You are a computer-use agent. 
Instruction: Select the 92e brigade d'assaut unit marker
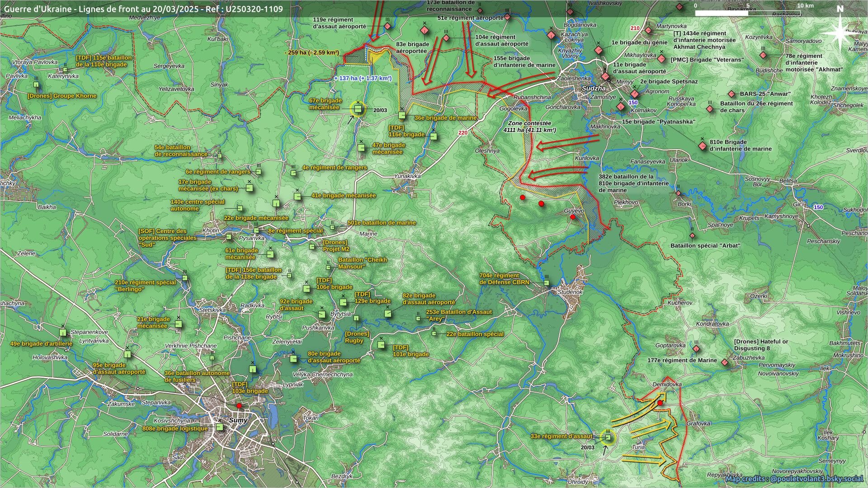[322, 314]
